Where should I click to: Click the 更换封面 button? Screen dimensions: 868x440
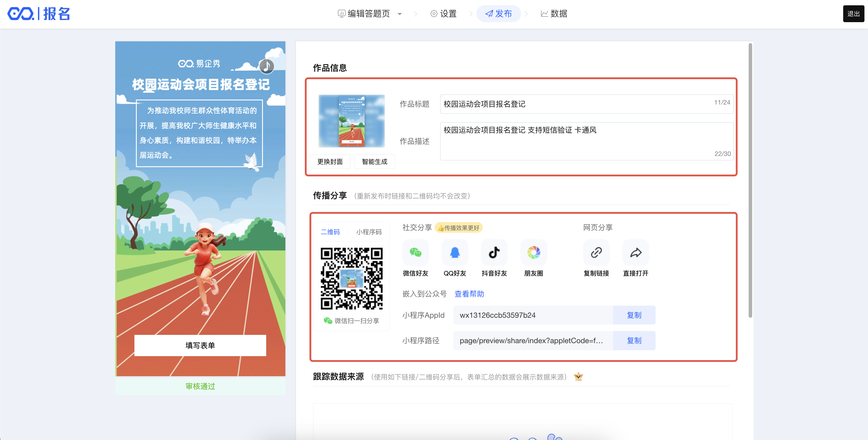330,162
